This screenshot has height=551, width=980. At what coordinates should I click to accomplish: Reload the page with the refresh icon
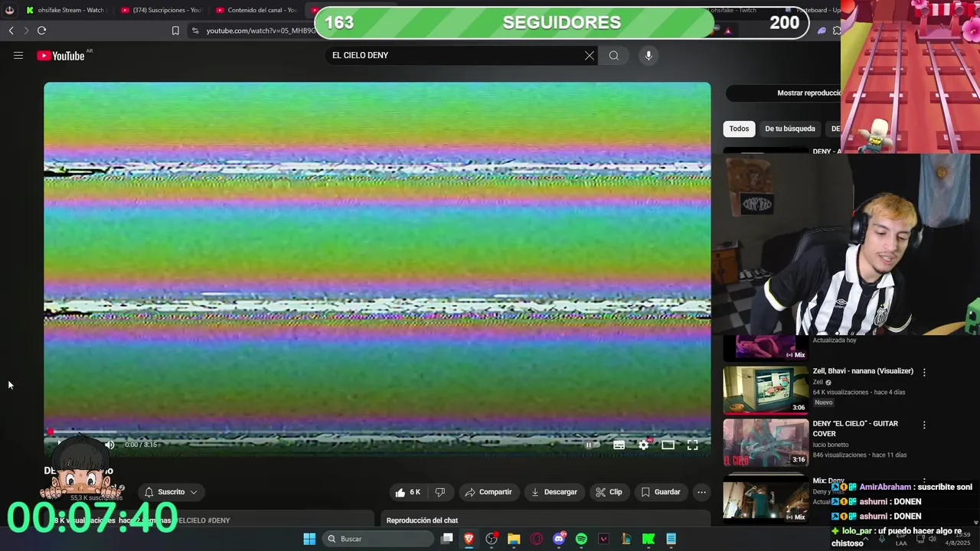(x=41, y=31)
